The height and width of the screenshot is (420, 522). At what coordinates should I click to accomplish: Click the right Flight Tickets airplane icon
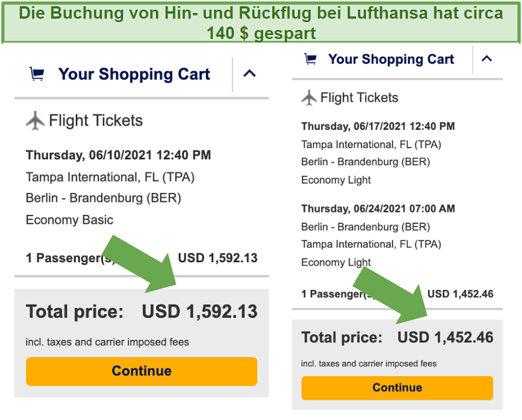[310, 98]
